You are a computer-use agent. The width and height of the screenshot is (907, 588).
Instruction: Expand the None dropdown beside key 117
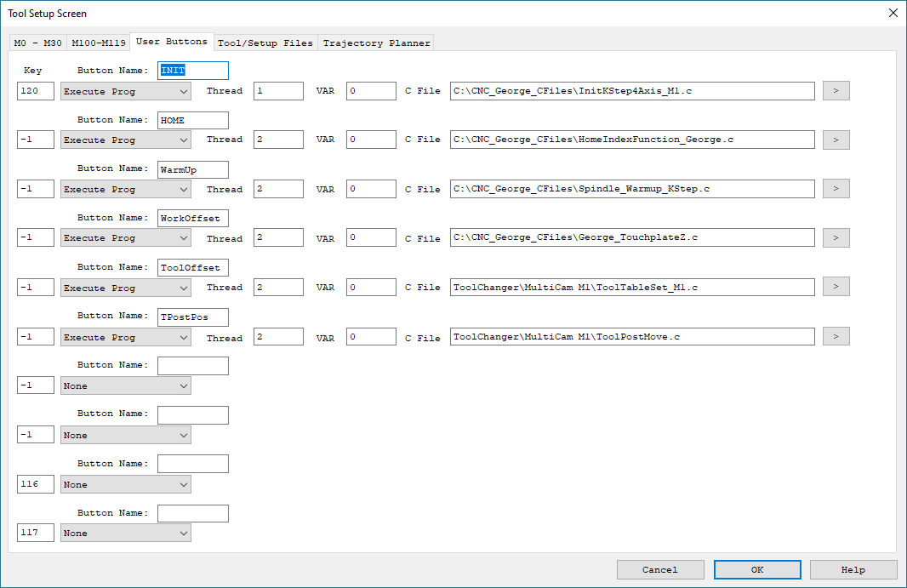(x=125, y=534)
